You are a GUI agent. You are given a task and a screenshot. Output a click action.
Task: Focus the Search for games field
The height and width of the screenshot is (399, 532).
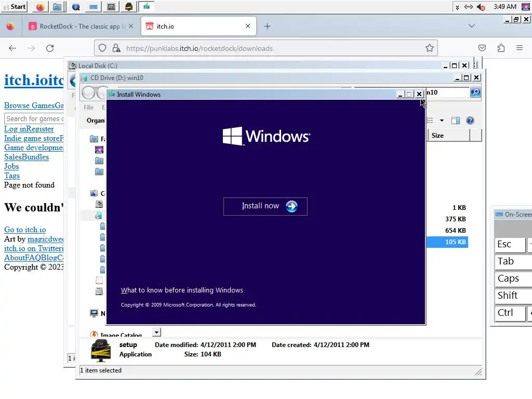click(34, 119)
